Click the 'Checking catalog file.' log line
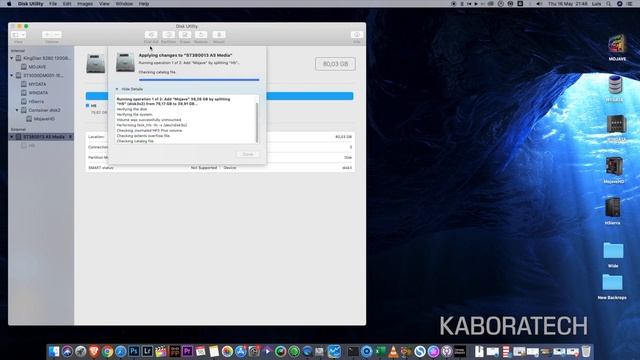The height and width of the screenshot is (360, 640). (x=135, y=141)
